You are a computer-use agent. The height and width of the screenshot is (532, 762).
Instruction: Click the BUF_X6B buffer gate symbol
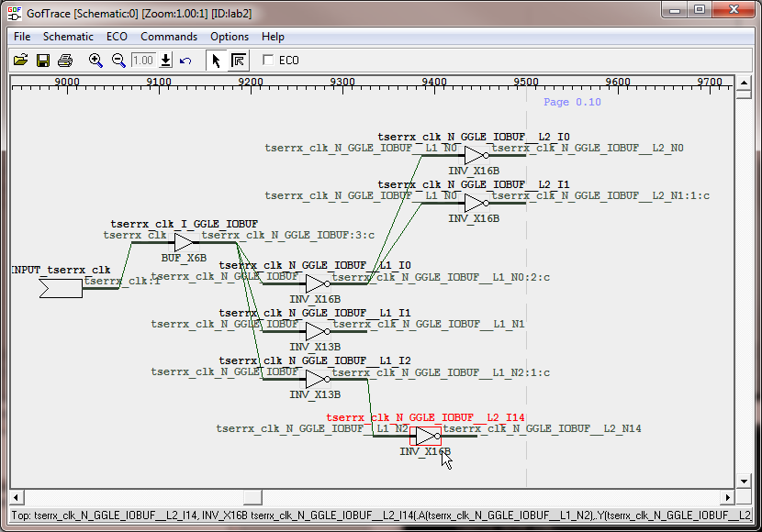click(185, 242)
